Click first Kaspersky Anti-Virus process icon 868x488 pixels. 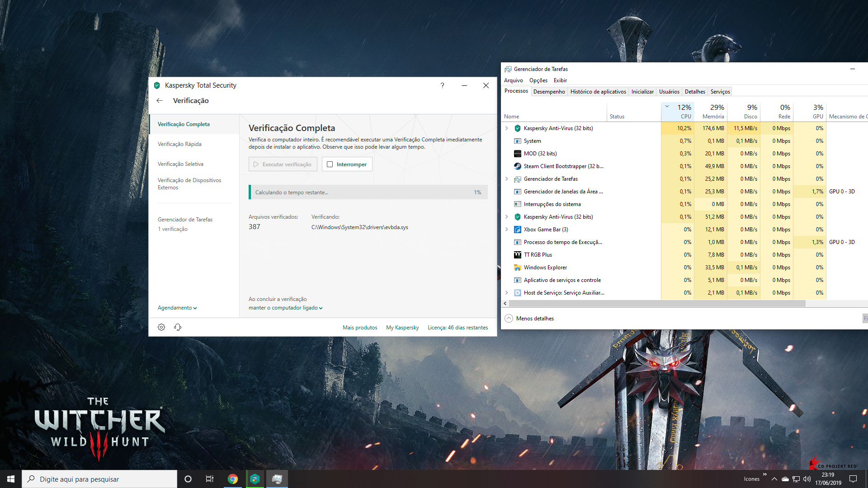click(518, 128)
